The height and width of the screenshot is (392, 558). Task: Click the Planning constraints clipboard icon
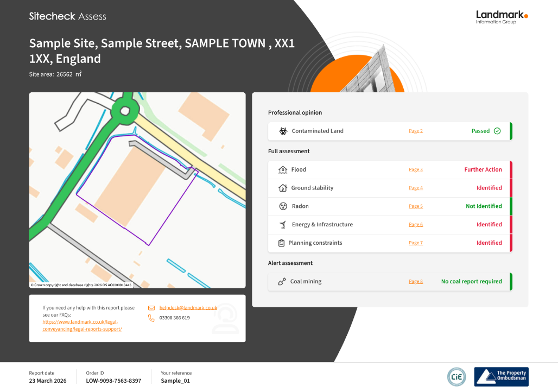(281, 243)
